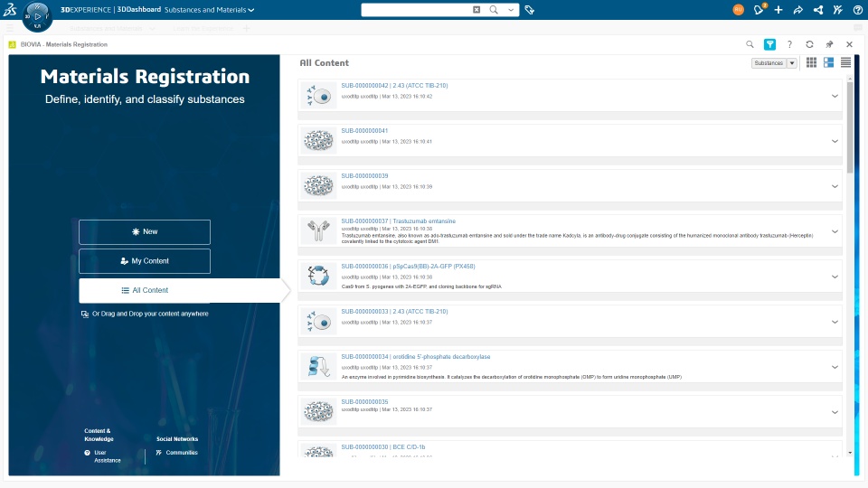Viewport: 868px width, 488px height.
Task: Open the widget question mark help
Action: click(789, 44)
